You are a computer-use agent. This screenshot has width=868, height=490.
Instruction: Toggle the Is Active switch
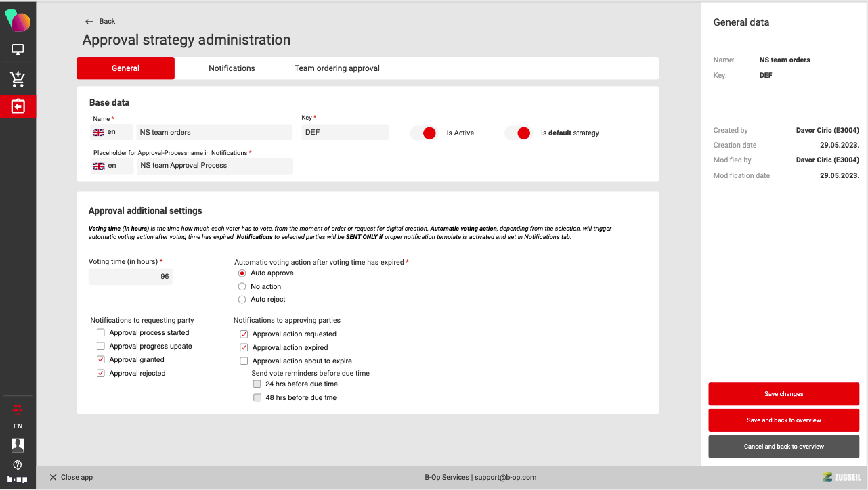(425, 133)
